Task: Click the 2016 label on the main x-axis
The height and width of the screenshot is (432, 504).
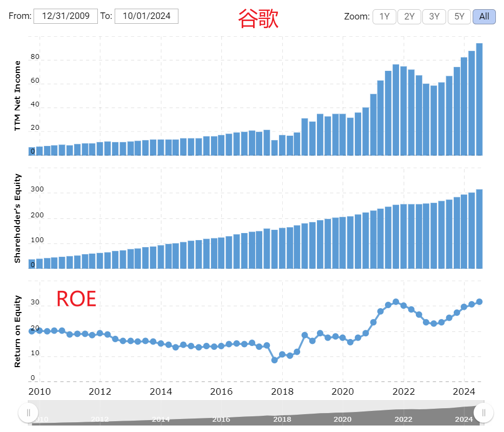Action: [x=222, y=391]
